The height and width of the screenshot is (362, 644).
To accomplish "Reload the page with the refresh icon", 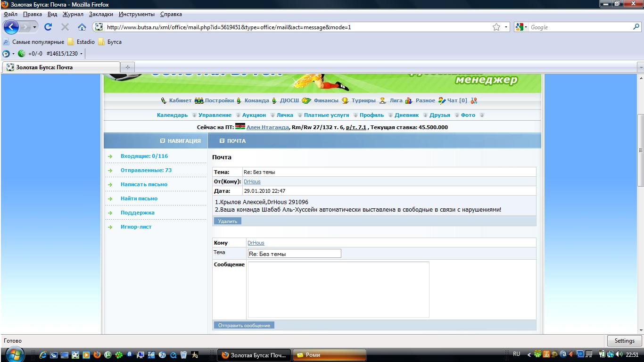I will 48,27.
